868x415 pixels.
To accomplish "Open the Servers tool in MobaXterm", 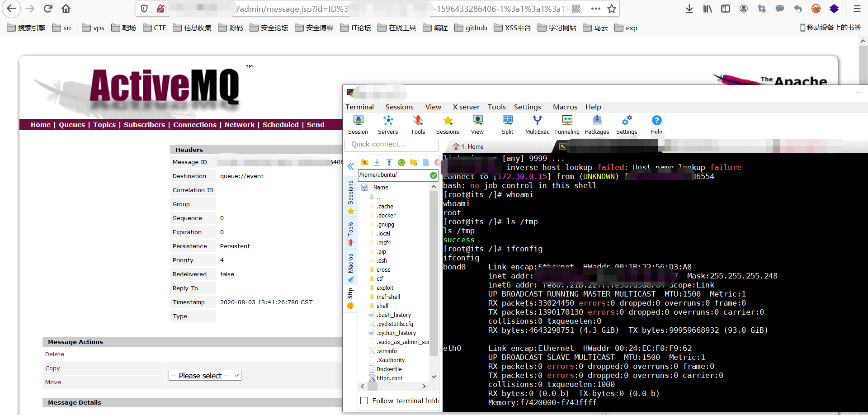I will (388, 124).
